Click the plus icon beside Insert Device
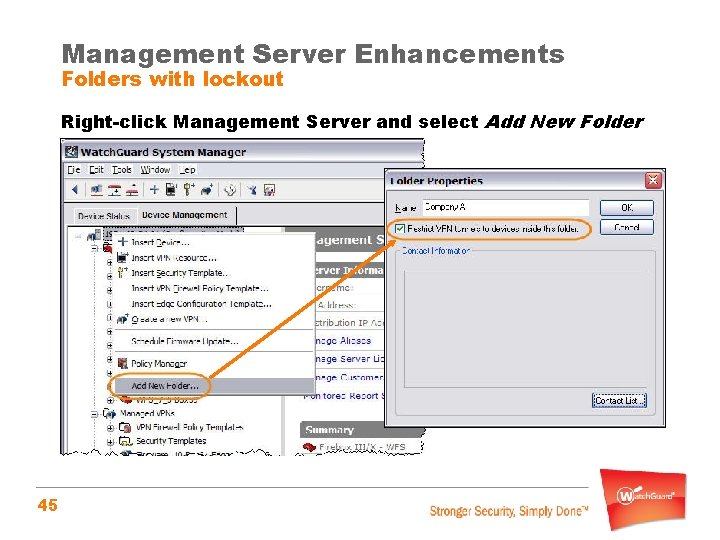Image resolution: width=720 pixels, height=540 pixels. point(123,242)
